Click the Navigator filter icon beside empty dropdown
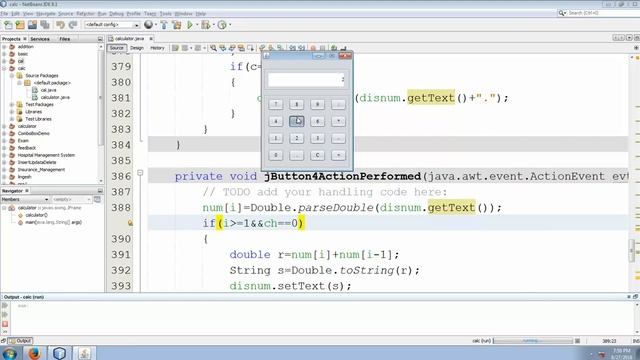The height and width of the screenshot is (360, 640). coord(97,199)
